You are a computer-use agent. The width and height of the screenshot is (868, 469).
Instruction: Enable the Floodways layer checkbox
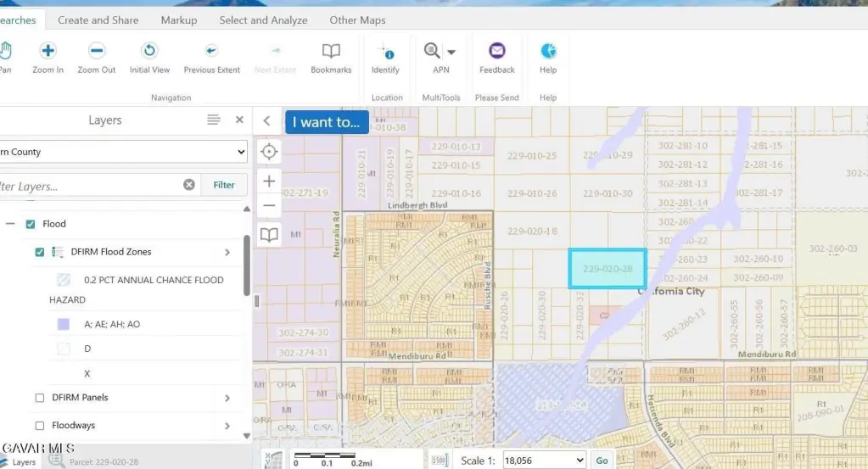pos(40,426)
